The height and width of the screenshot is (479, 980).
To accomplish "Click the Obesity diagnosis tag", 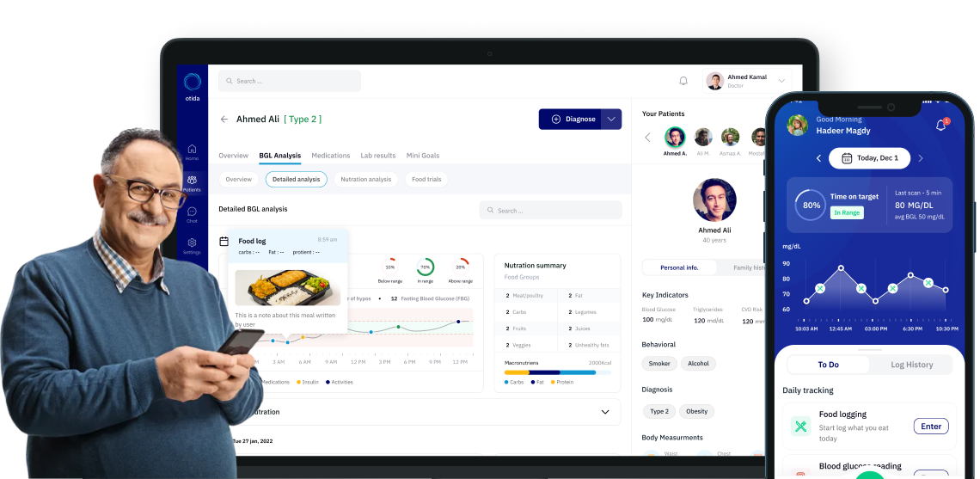I will (697, 411).
